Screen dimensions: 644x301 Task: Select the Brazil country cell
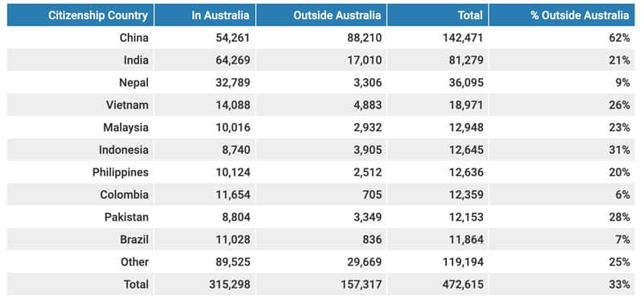pyautogui.click(x=134, y=239)
